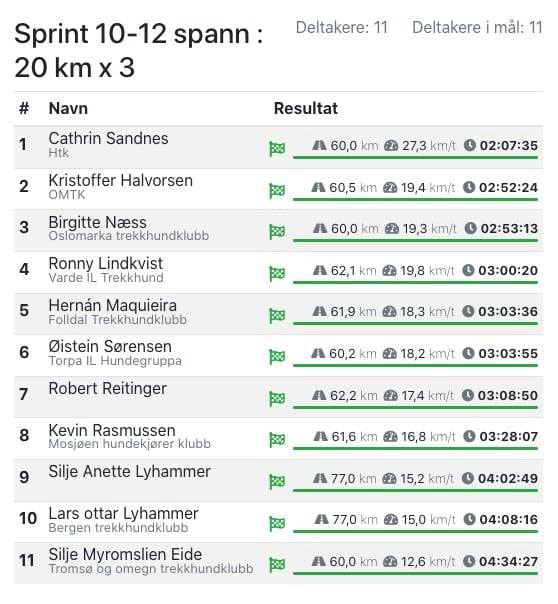Click the Resultat column header

tap(306, 109)
